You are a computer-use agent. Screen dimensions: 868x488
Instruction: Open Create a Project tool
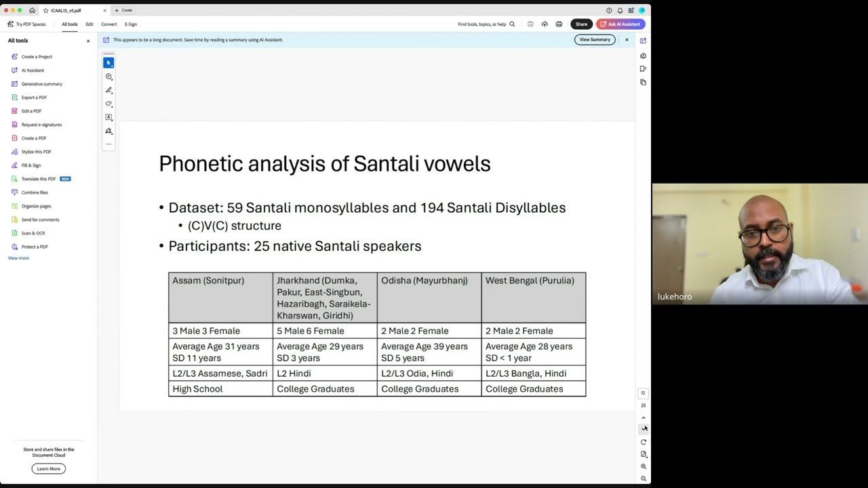tap(37, 56)
